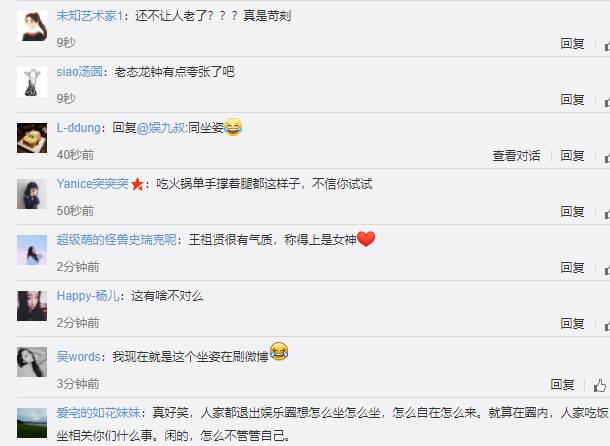This screenshot has width=610, height=446.
Task: Open Yanice奕奕奕's profile picture
Action: [32, 194]
